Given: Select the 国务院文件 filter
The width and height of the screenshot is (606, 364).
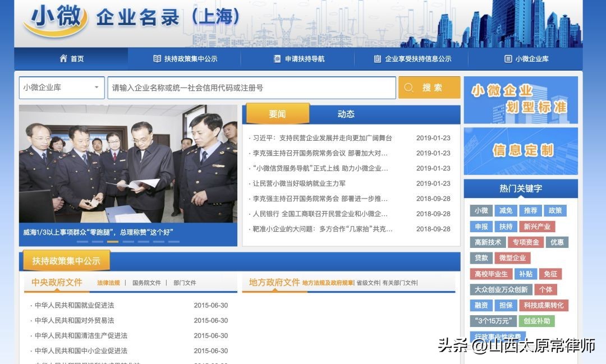Looking at the screenshot, I should click(146, 282).
